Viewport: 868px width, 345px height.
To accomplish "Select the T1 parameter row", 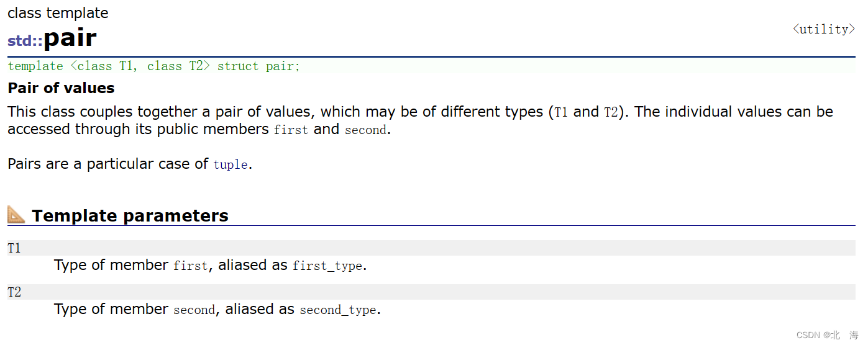I will click(x=431, y=248).
